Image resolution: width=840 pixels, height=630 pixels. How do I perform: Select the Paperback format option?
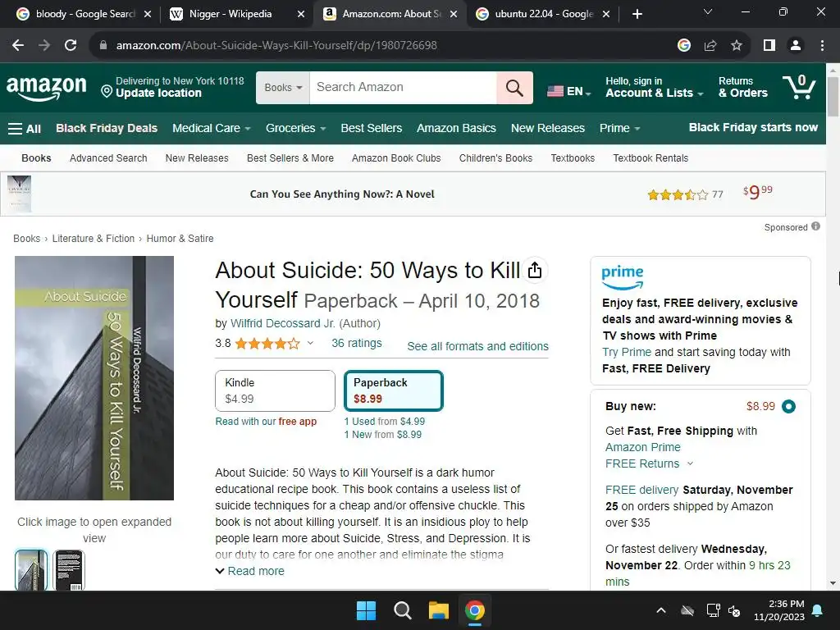pos(393,390)
